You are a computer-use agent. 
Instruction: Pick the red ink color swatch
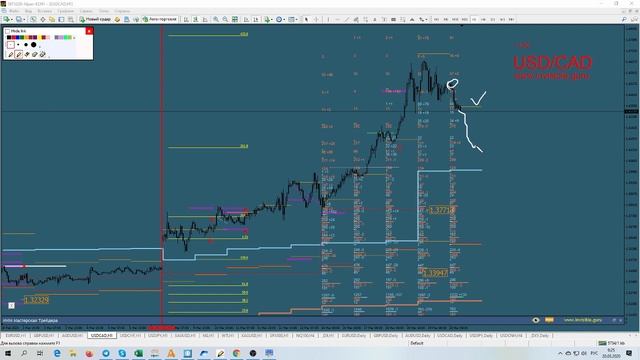click(13, 37)
